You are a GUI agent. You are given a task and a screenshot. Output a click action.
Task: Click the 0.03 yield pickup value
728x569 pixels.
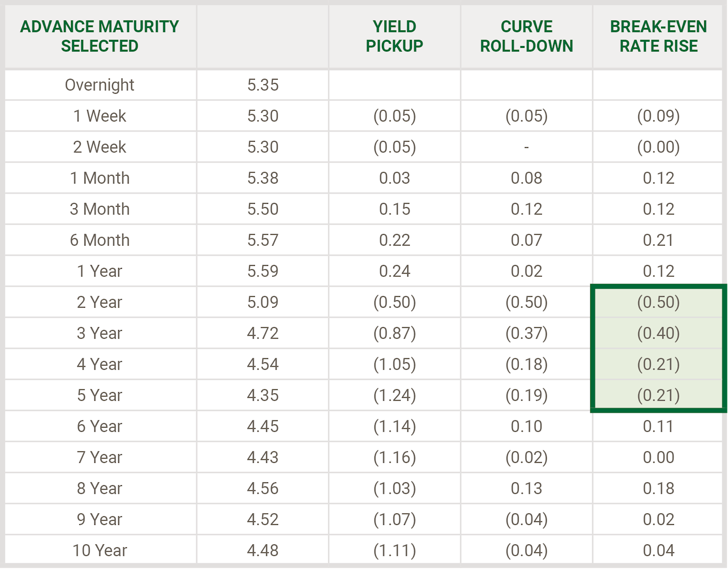pos(394,178)
